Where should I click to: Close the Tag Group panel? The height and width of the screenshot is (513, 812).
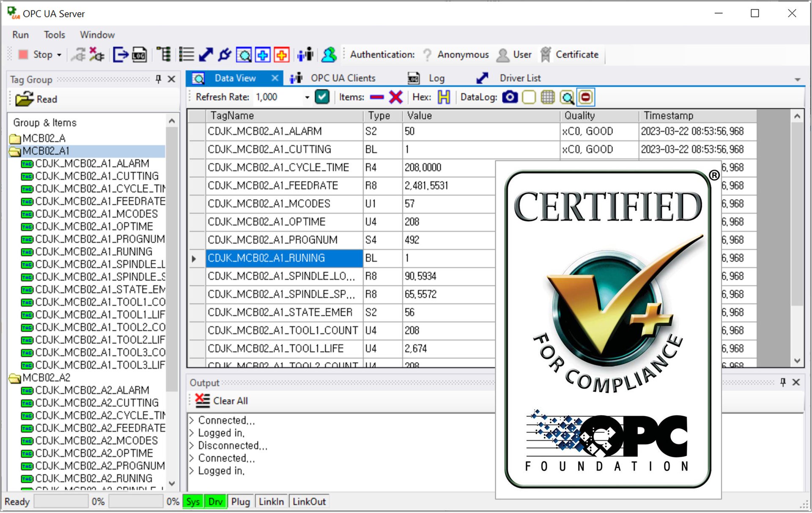pos(171,79)
